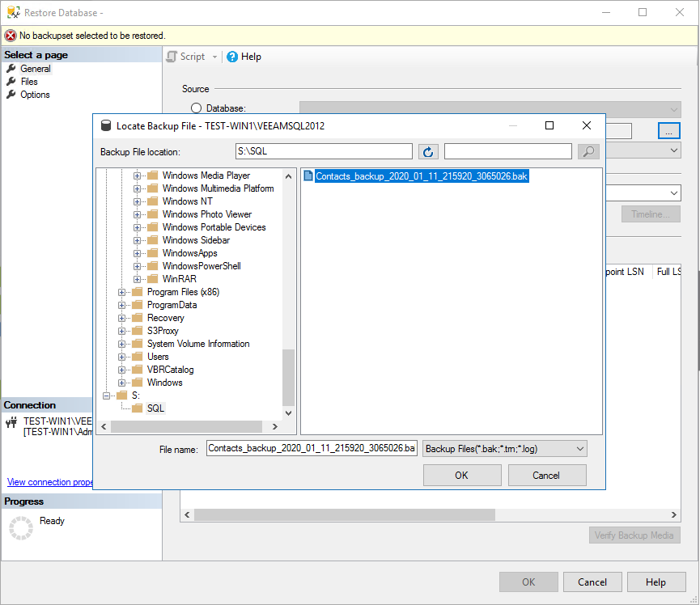
Task: Expand the WindowsPowerShell folder node
Action: [x=137, y=266]
